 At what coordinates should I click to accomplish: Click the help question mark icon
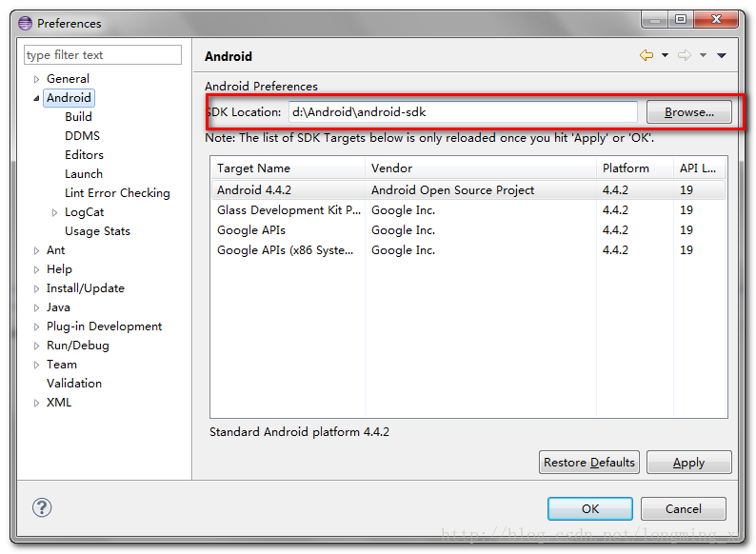point(42,507)
